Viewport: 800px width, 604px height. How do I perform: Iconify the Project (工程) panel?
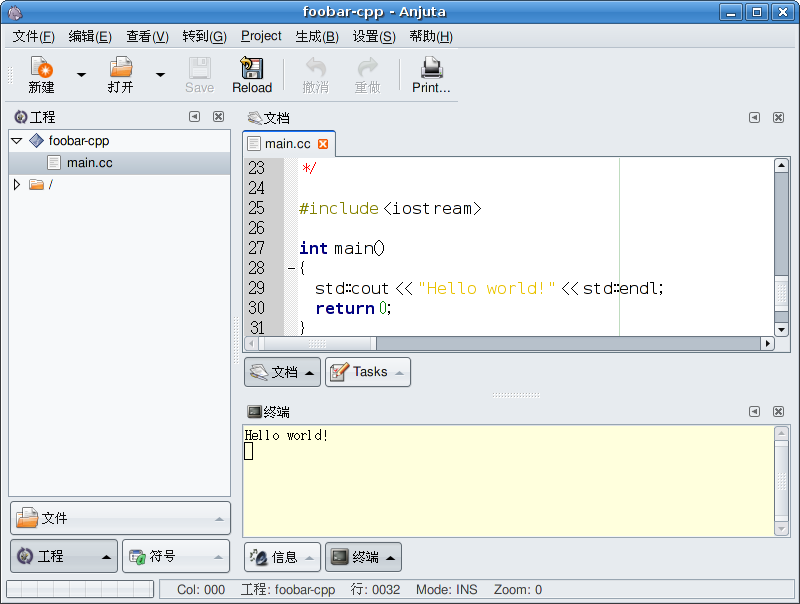pyautogui.click(x=194, y=117)
